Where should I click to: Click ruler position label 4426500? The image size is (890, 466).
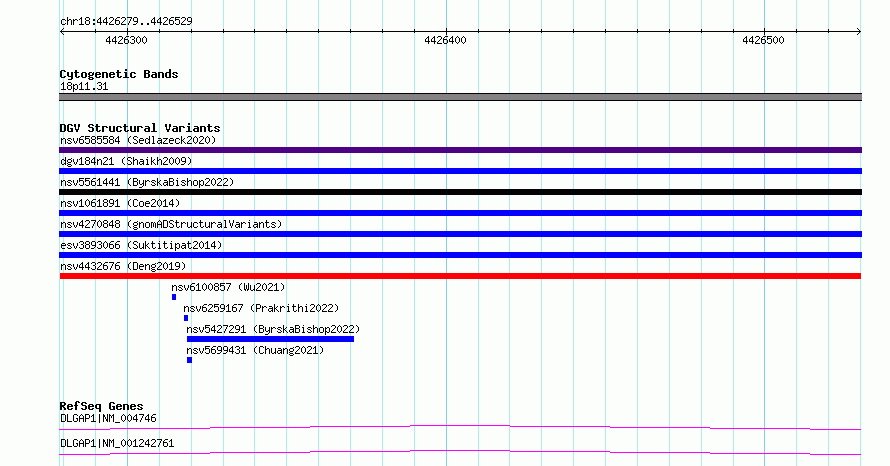763,40
